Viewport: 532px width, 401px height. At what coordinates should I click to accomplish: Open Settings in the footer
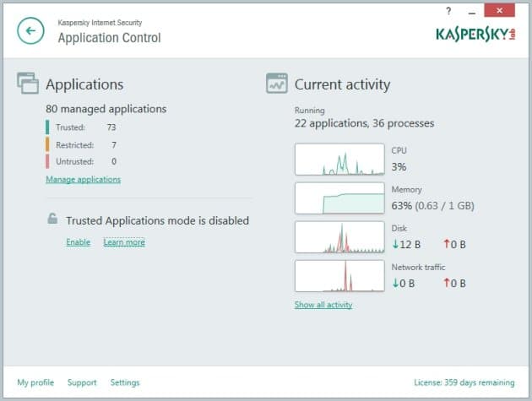[x=125, y=382]
